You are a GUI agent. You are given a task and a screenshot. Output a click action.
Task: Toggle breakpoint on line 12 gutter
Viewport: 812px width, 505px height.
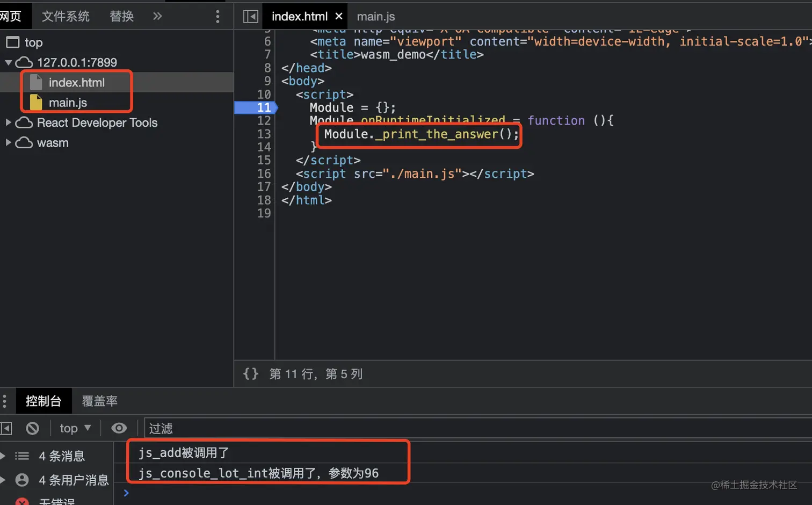[264, 120]
